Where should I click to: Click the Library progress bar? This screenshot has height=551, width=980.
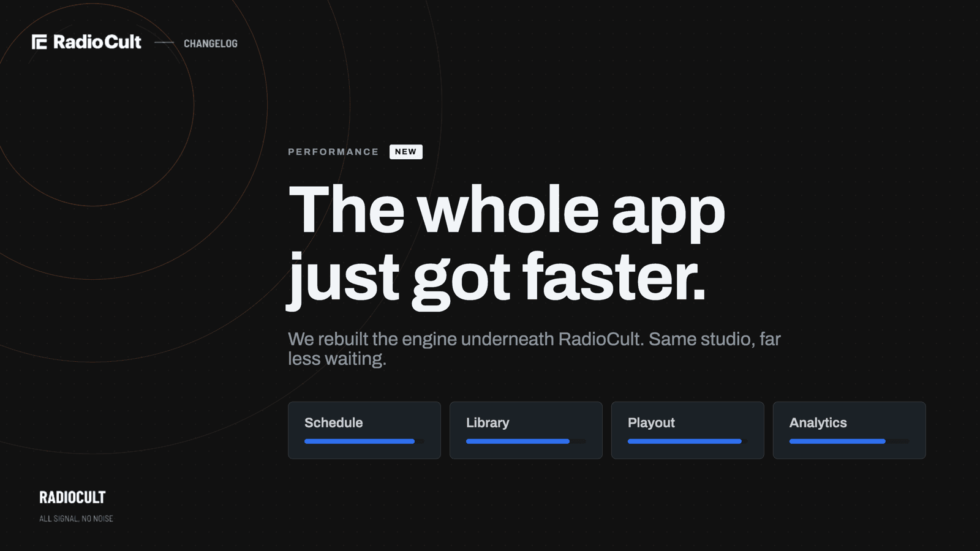[526, 441]
